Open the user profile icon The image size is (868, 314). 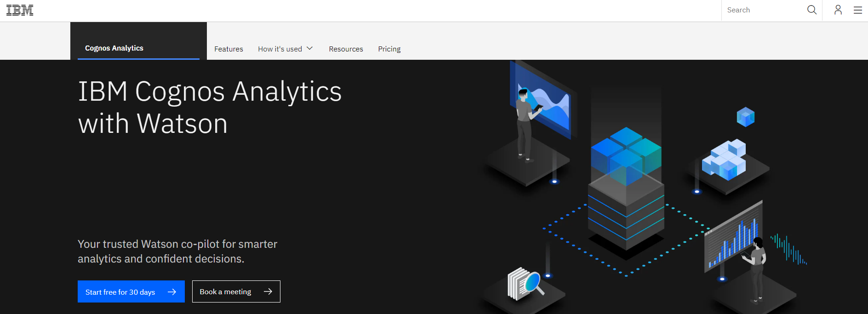point(838,10)
